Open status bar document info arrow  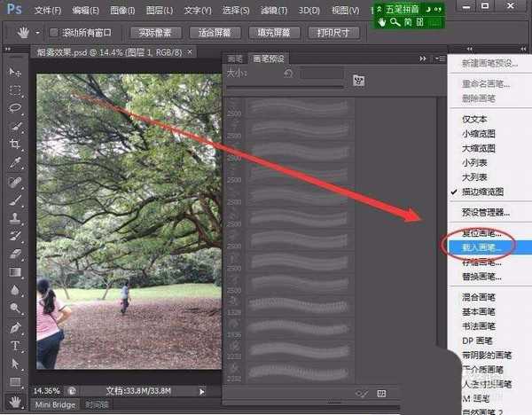pos(202,390)
